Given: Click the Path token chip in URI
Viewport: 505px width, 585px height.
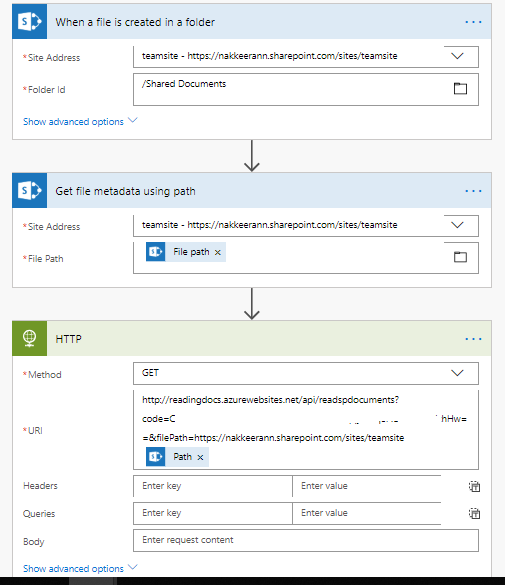Looking at the screenshot, I should pos(177,457).
